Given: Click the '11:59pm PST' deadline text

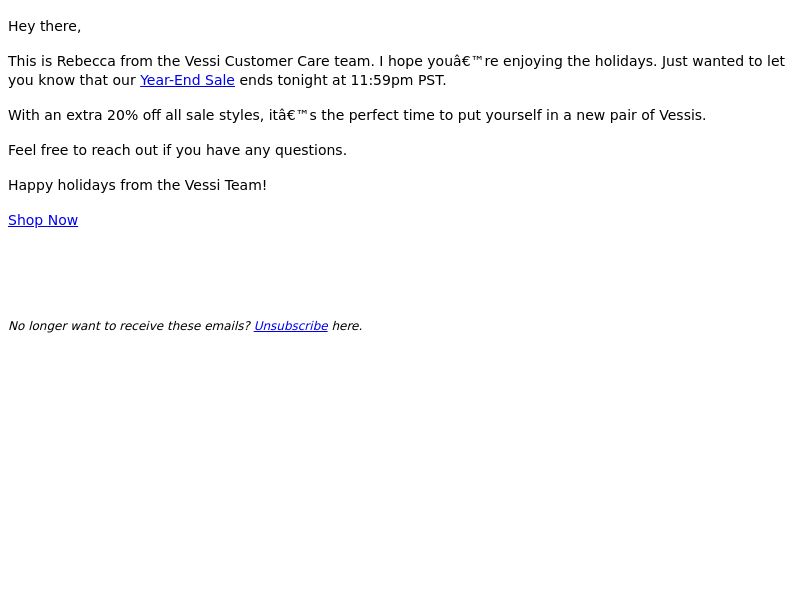Looking at the screenshot, I should (x=398, y=80).
